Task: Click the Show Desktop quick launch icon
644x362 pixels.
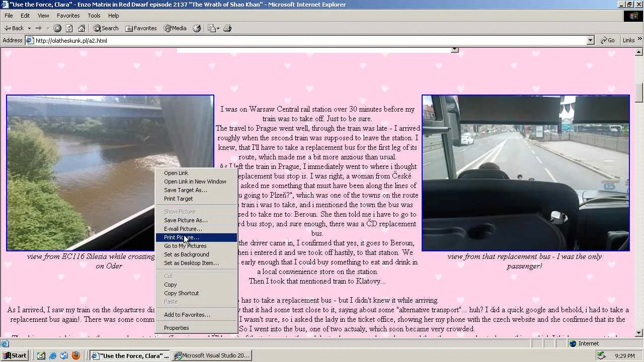Action: coord(42,355)
